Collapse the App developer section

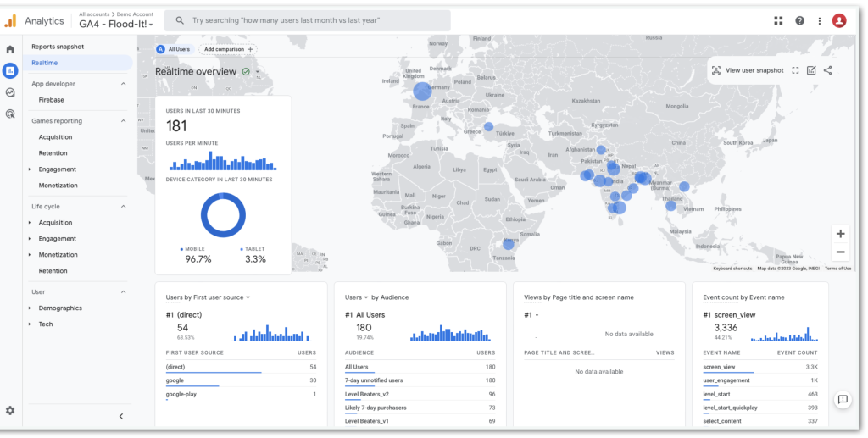pos(123,84)
